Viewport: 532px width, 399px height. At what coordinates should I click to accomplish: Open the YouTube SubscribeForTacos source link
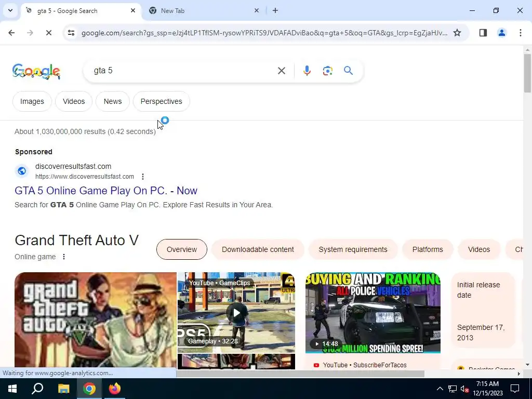point(364,365)
